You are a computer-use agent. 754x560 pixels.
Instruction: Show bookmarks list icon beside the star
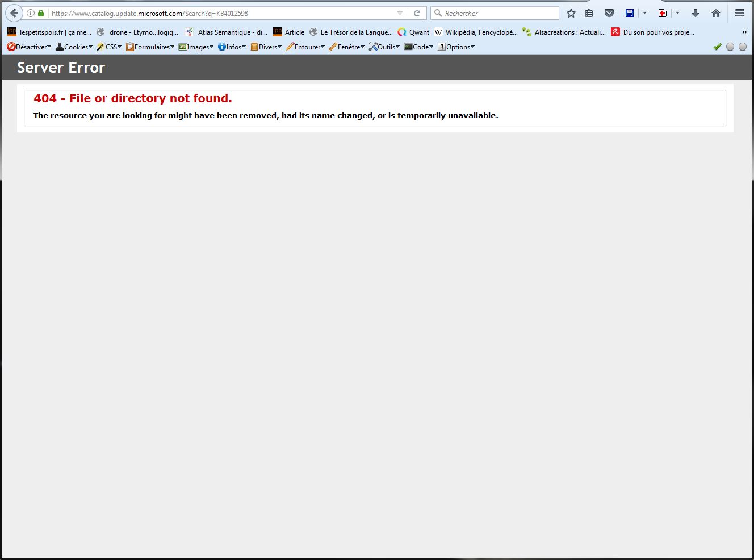click(x=589, y=13)
